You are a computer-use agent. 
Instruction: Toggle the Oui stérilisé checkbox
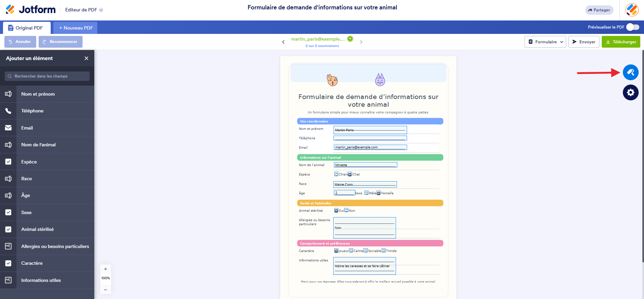(336, 210)
